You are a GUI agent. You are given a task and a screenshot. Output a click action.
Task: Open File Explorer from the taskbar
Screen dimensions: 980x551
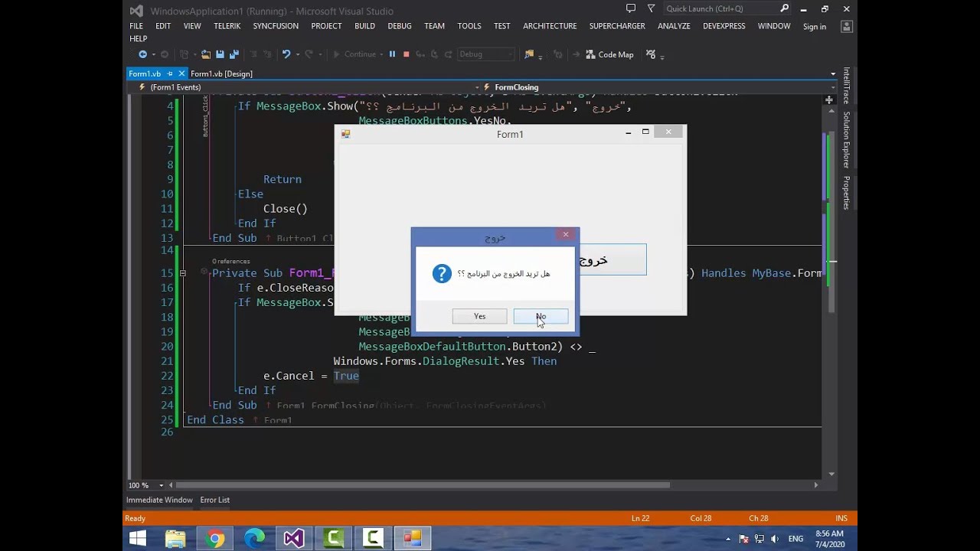[175, 539]
